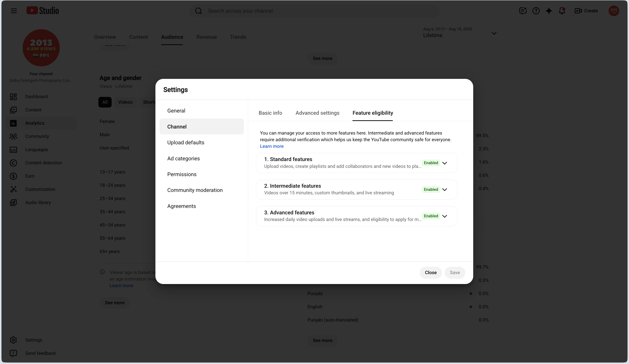Switch to the Revenue analytics tab
The width and height of the screenshot is (629, 364).
[206, 37]
